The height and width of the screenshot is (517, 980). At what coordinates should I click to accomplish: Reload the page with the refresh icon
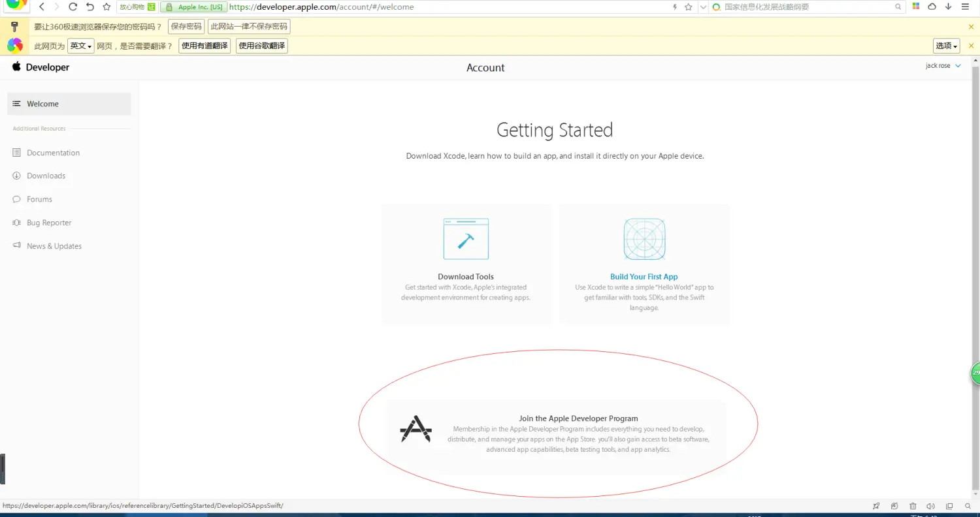pyautogui.click(x=73, y=7)
